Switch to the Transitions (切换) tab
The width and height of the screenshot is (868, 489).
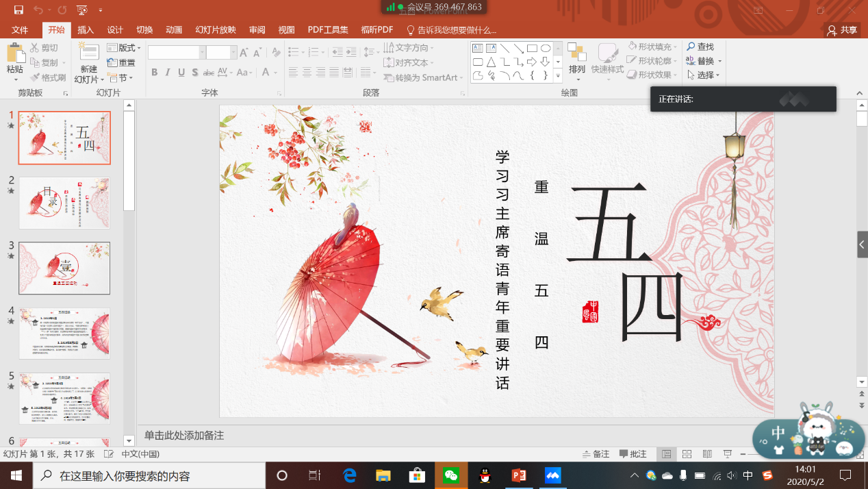(x=144, y=30)
